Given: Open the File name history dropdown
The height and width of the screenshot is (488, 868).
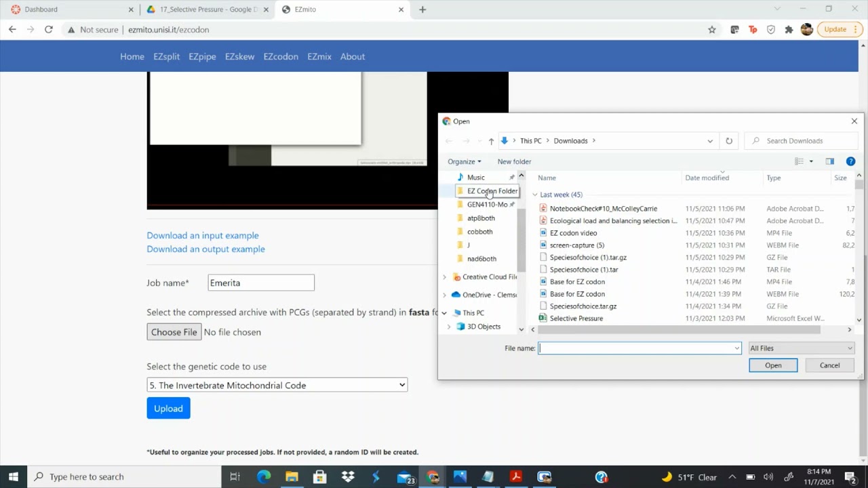Looking at the screenshot, I should (736, 348).
